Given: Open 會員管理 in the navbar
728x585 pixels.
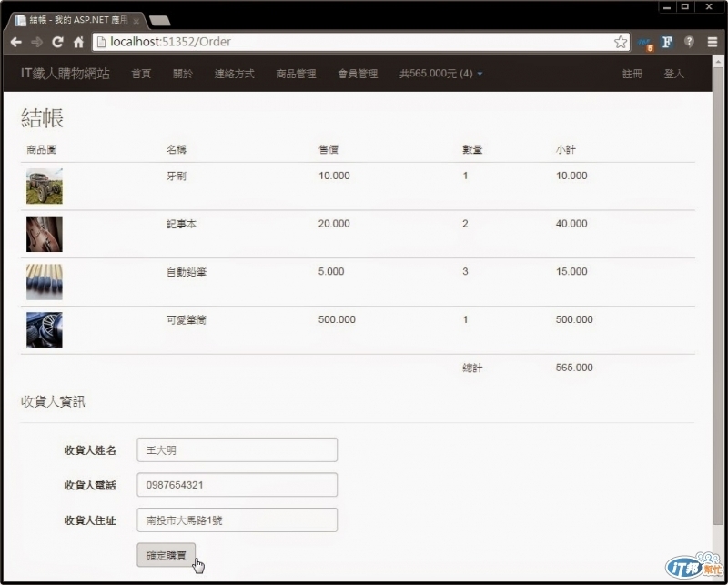Looking at the screenshot, I should (358, 74).
